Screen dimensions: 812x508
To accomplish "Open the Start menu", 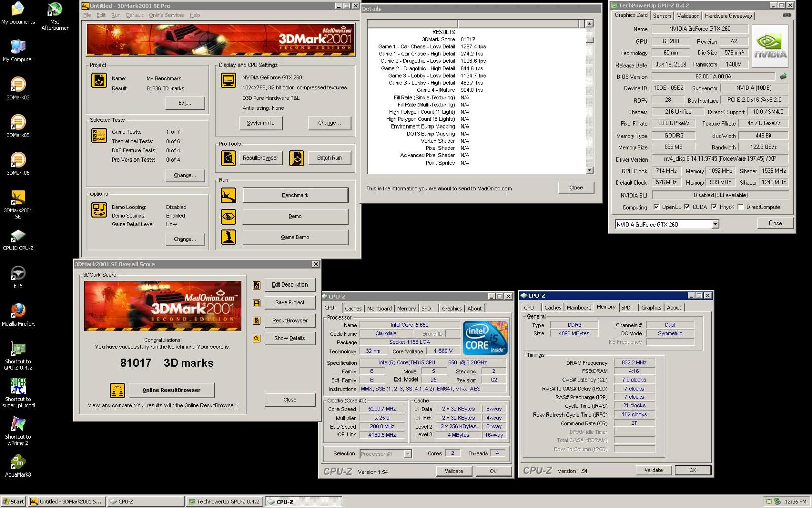I will point(14,501).
